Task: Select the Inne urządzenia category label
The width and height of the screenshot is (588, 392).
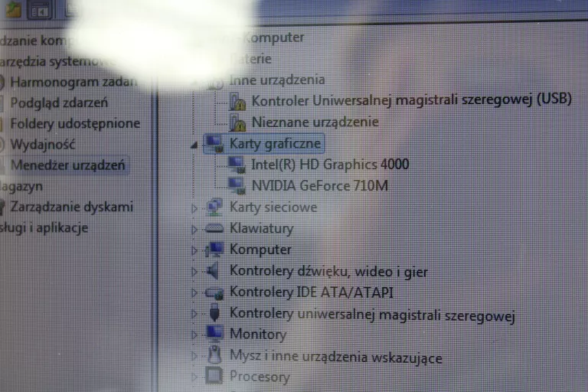Action: 277,80
